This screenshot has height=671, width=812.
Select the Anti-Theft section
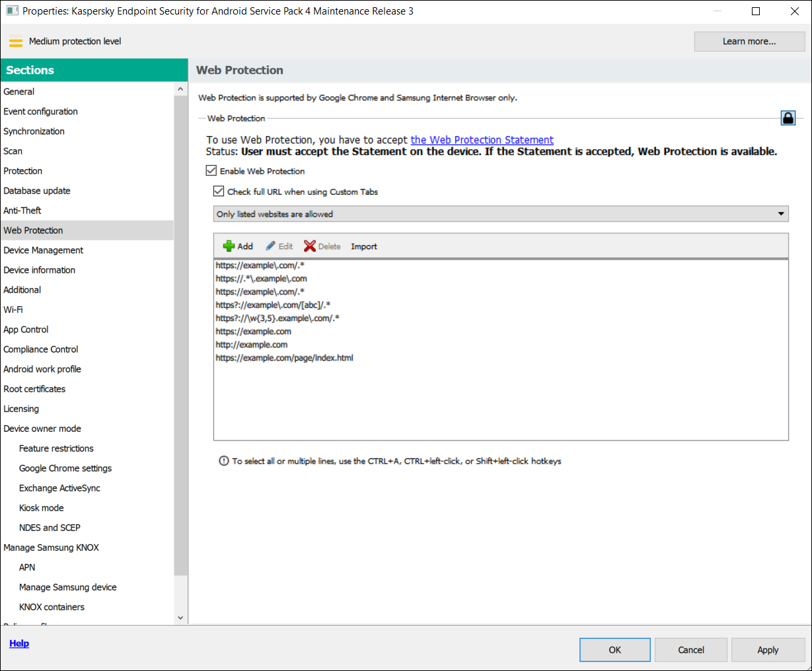(22, 210)
